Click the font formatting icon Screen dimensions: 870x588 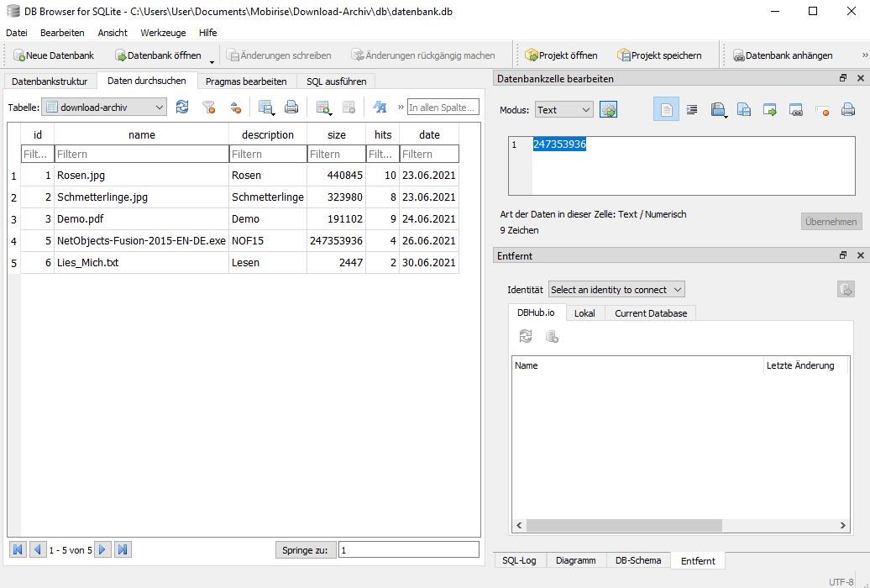380,108
